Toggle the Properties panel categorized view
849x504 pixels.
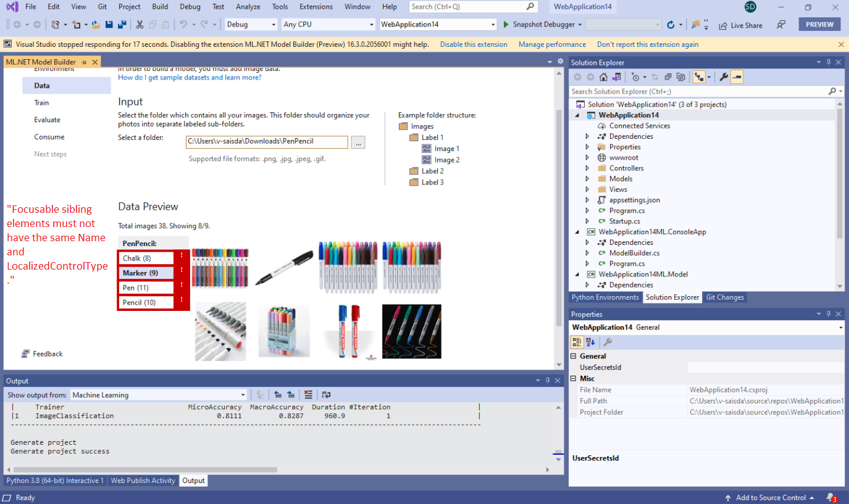[577, 342]
